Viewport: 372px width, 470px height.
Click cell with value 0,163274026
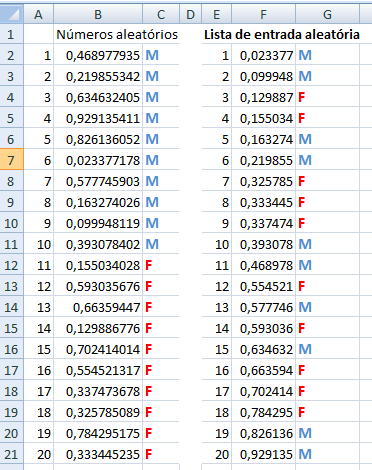pyautogui.click(x=98, y=202)
